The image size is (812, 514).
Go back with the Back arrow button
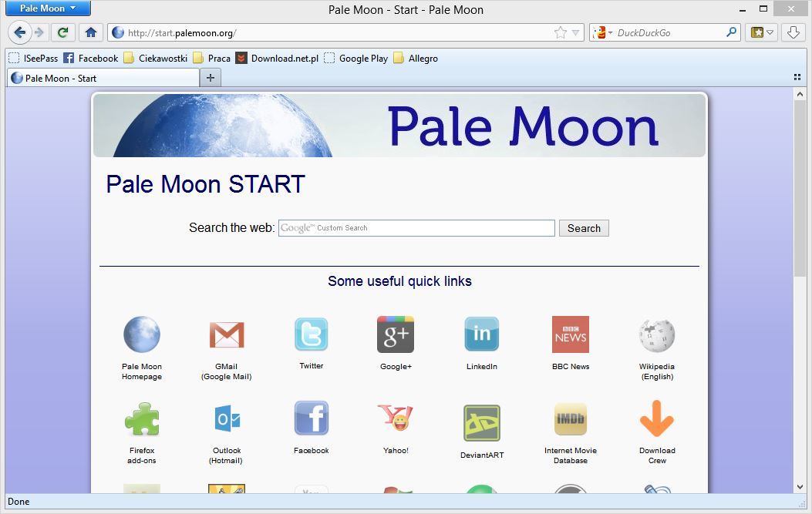[20, 32]
